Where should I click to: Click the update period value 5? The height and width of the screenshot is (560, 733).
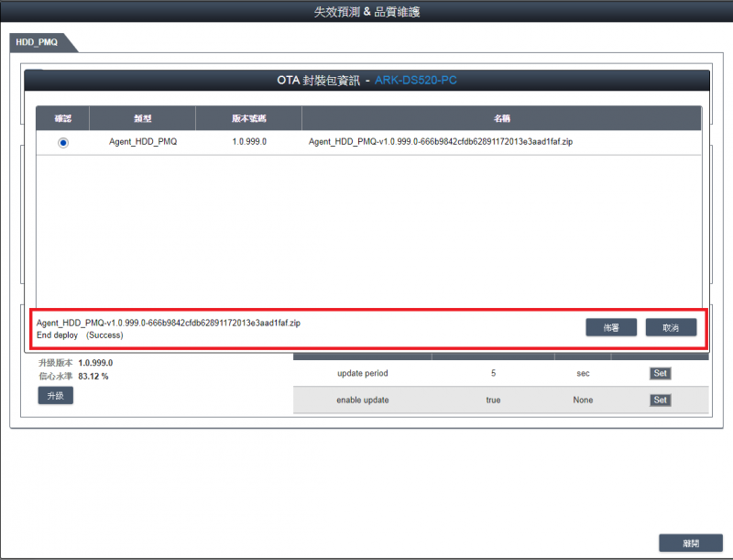click(x=493, y=373)
